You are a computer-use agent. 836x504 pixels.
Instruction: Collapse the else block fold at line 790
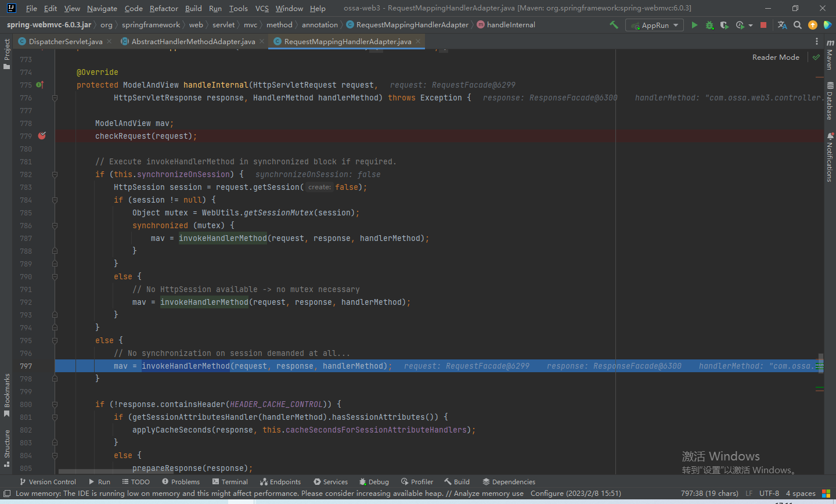coord(55,276)
